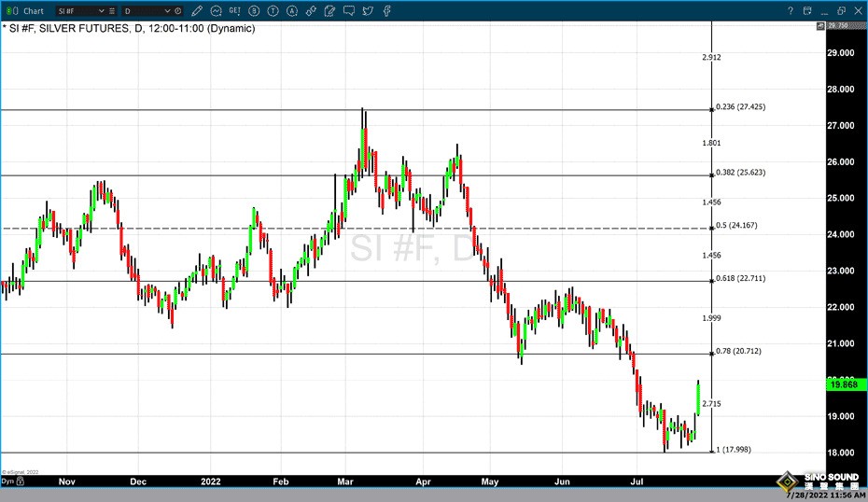Click the 27.000 price axis label
The width and height of the screenshot is (868, 502).
click(840, 126)
